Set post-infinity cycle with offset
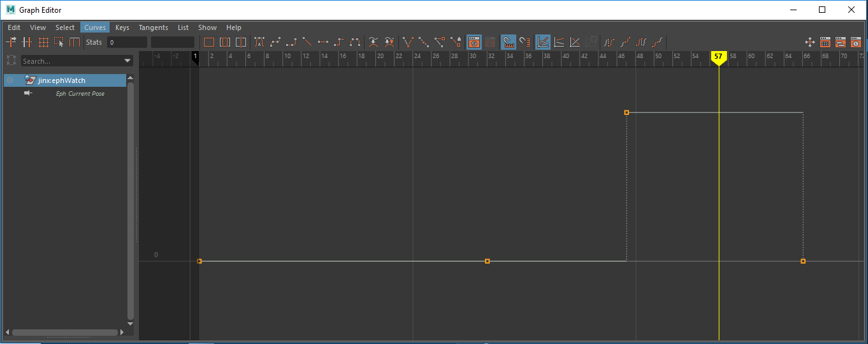Image resolution: width=868 pixels, height=344 pixels. point(657,42)
